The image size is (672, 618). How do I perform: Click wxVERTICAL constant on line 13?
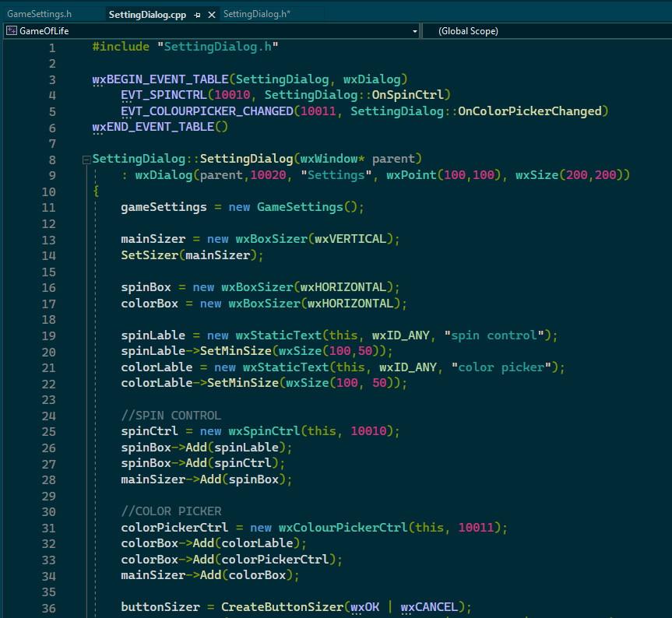(x=350, y=239)
